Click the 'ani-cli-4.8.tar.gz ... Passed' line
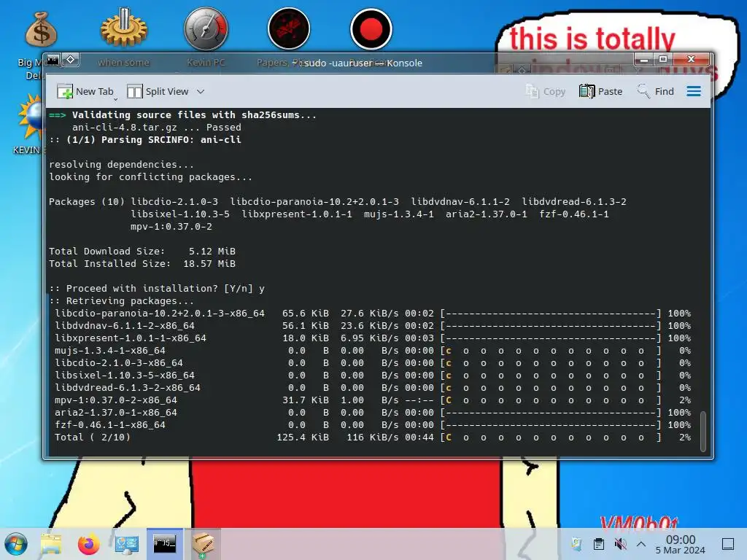The width and height of the screenshot is (747, 560). point(157,128)
